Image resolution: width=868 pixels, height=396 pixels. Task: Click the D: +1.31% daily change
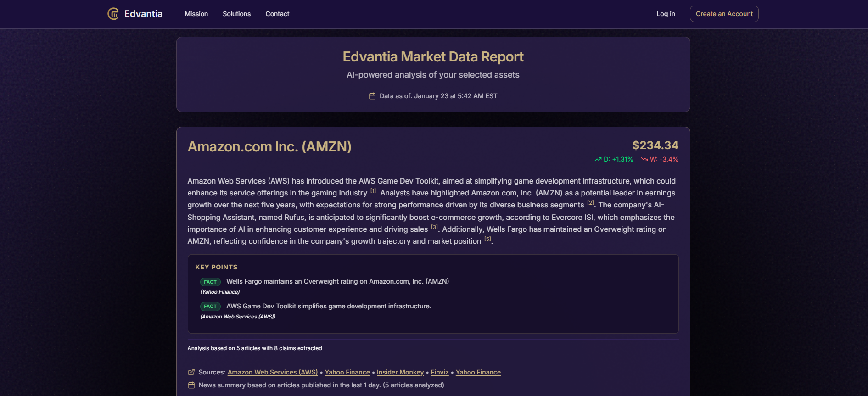pos(618,159)
